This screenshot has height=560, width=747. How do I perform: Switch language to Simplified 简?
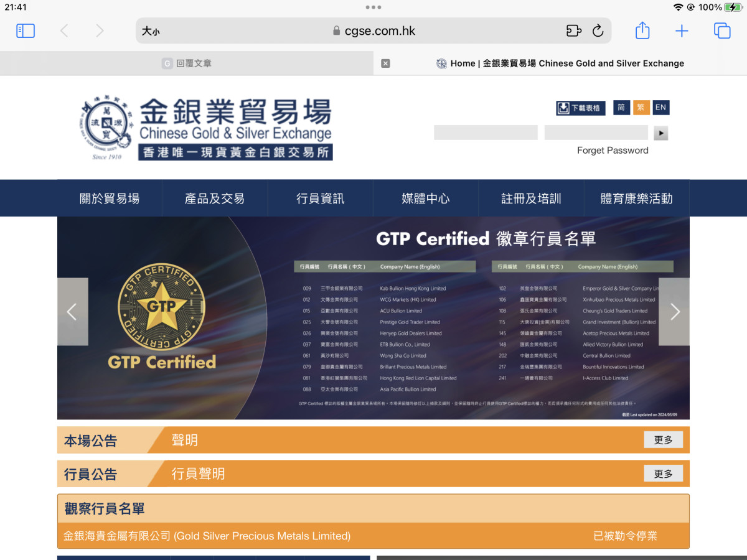[x=621, y=108]
